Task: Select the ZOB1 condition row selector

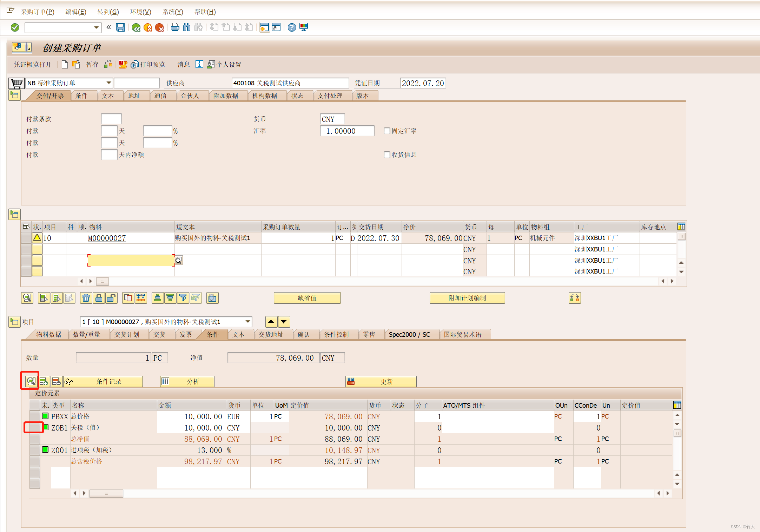Action: pos(35,428)
